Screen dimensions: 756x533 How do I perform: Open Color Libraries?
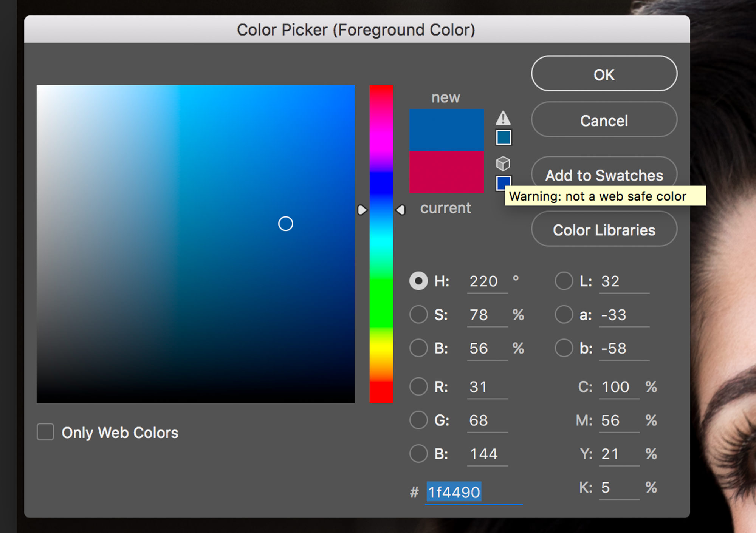(604, 230)
